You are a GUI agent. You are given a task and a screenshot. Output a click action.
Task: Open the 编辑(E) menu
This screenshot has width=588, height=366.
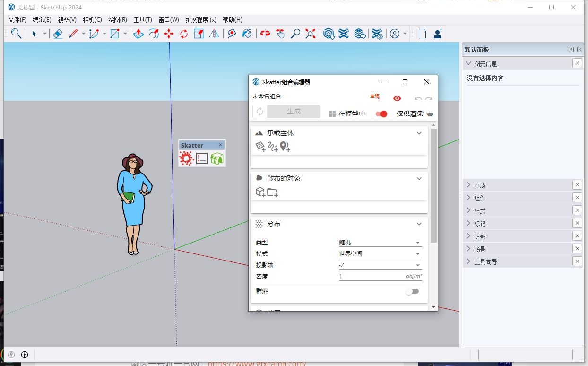coord(42,20)
